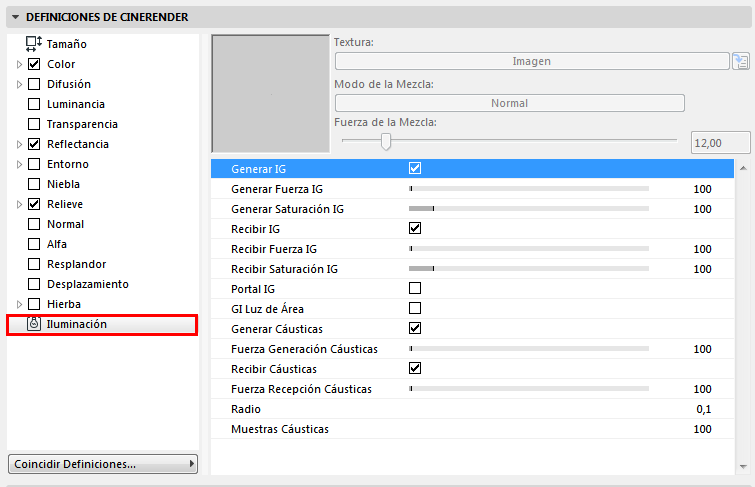This screenshot has width=755, height=487.
Task: Expand the Reflectancia channel arrow
Action: 19,144
